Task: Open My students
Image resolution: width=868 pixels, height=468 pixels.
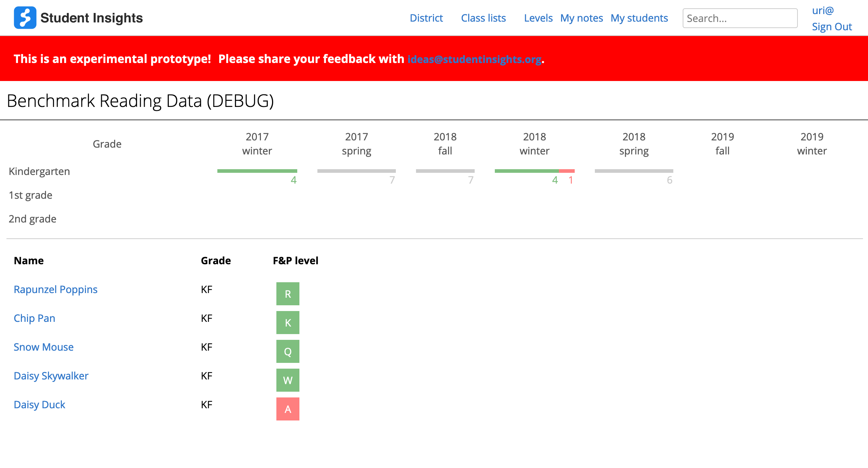Action: 639,18
